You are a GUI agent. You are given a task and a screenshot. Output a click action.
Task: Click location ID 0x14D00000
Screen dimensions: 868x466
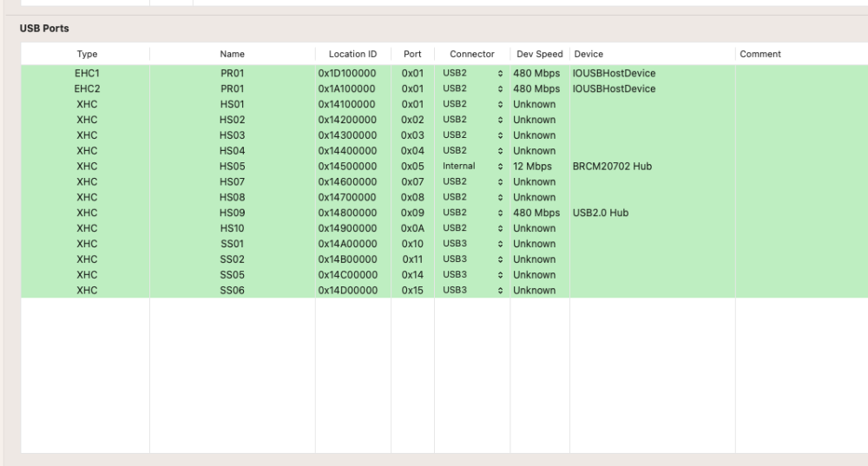point(348,290)
